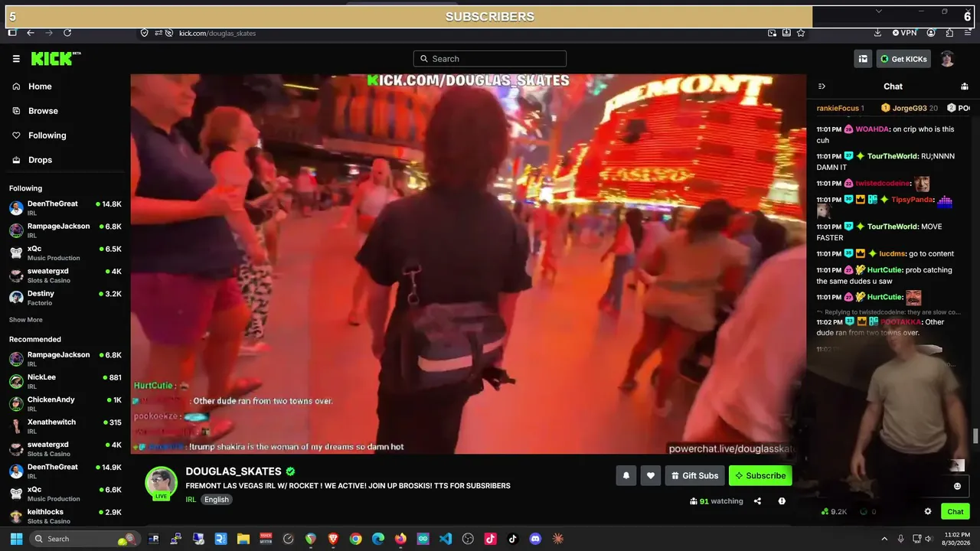The height and width of the screenshot is (551, 980).
Task: Open Visual Studio Code from the taskbar
Action: click(446, 539)
